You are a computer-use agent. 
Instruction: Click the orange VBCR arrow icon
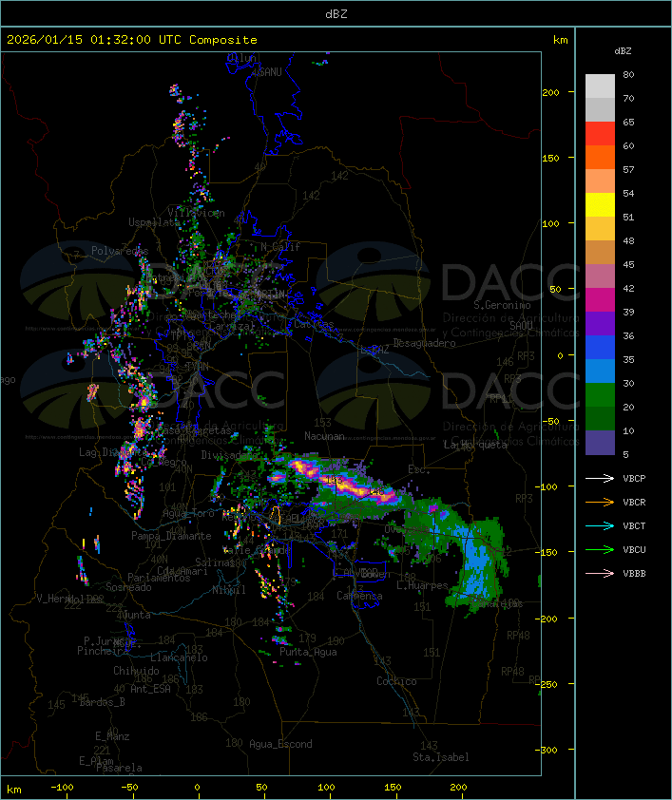(x=601, y=502)
